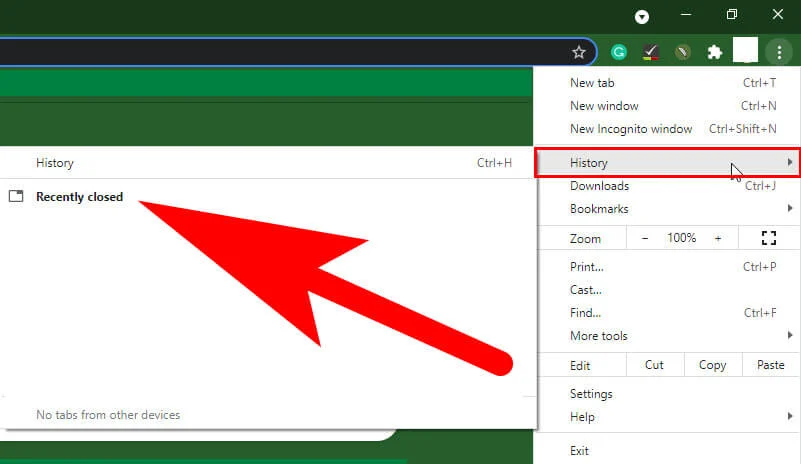This screenshot has height=464, width=801.
Task: Open Find... from the menu
Action: [x=667, y=313]
